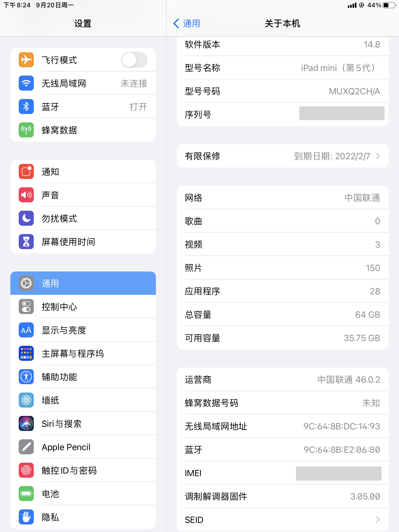Image resolution: width=399 pixels, height=532 pixels.
Task: Tap the red notifications icon
Action: coord(26,171)
